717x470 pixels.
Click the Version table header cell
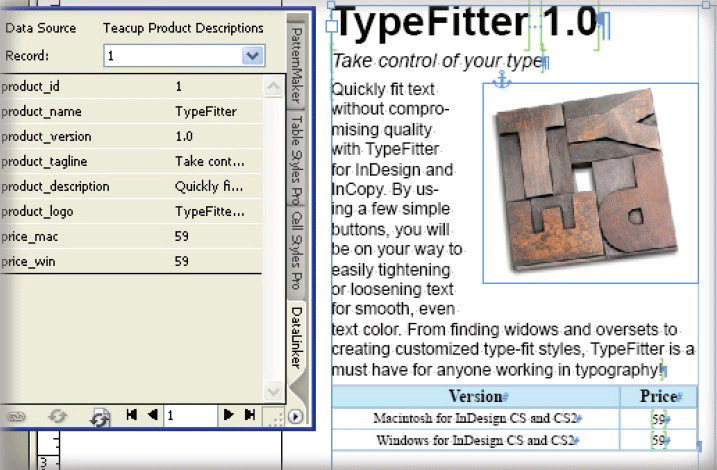pyautogui.click(x=476, y=396)
